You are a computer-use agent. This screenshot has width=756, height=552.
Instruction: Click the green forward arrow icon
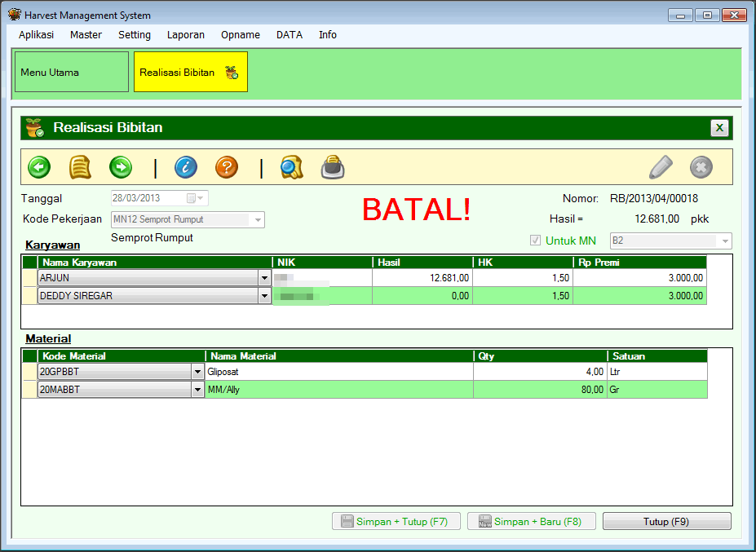[121, 167]
